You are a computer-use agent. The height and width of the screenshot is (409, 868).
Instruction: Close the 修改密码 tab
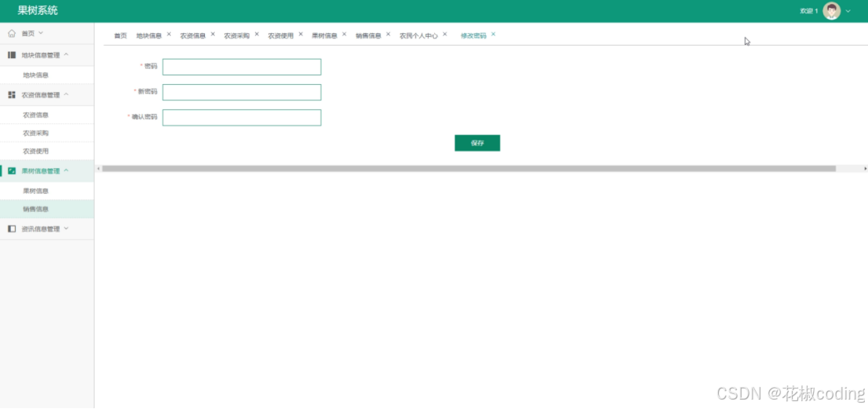tap(493, 35)
